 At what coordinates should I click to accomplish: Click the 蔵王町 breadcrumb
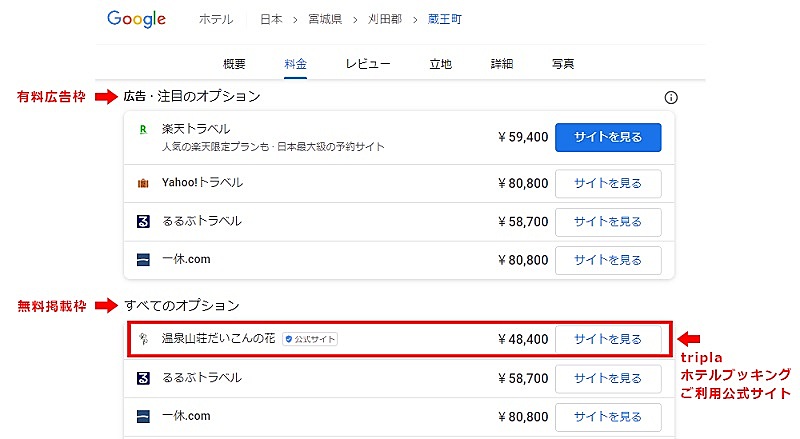(444, 19)
